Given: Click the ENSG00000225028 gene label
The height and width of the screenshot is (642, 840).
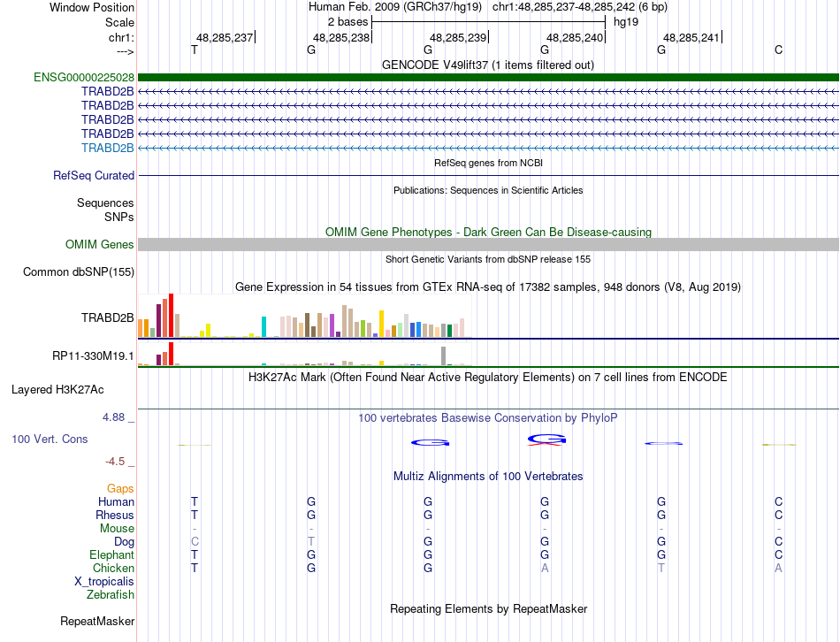Looking at the screenshot, I should [x=84, y=77].
